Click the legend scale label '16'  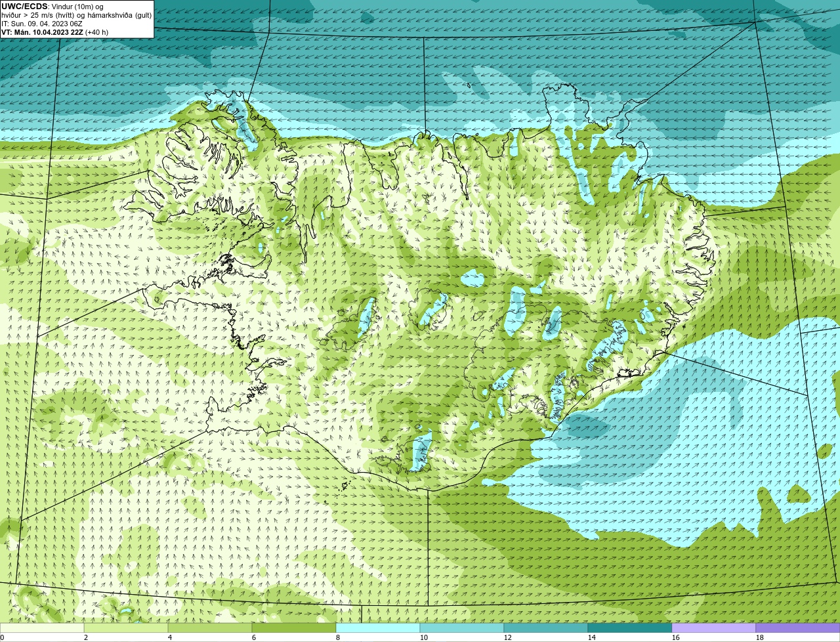click(676, 637)
